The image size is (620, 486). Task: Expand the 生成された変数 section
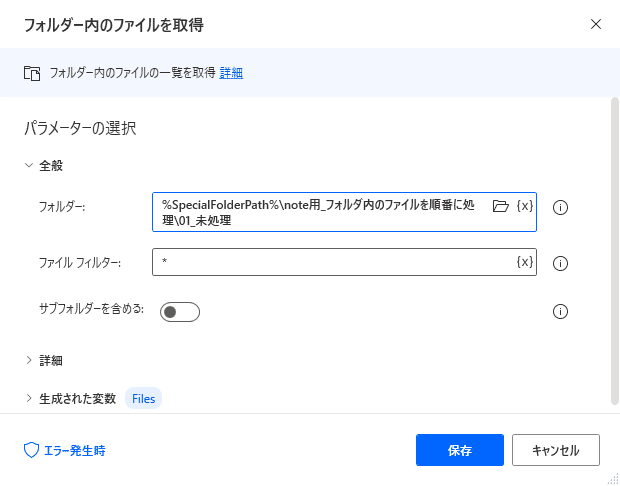click(29, 398)
